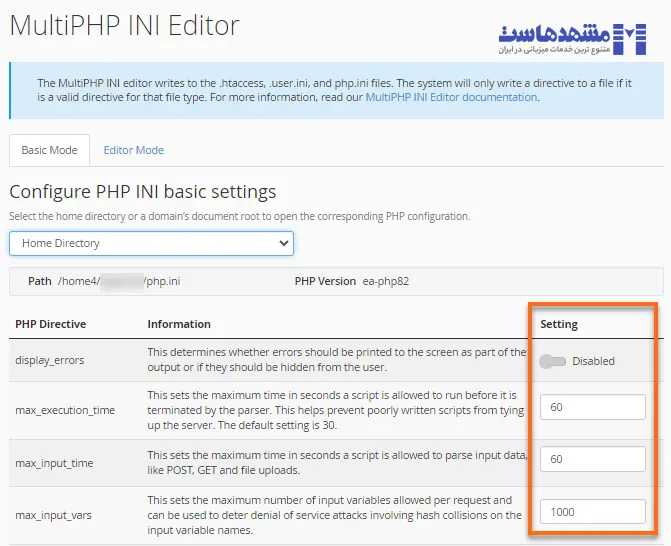Click the Setting column header
This screenshot has height=546, width=671.
click(559, 324)
